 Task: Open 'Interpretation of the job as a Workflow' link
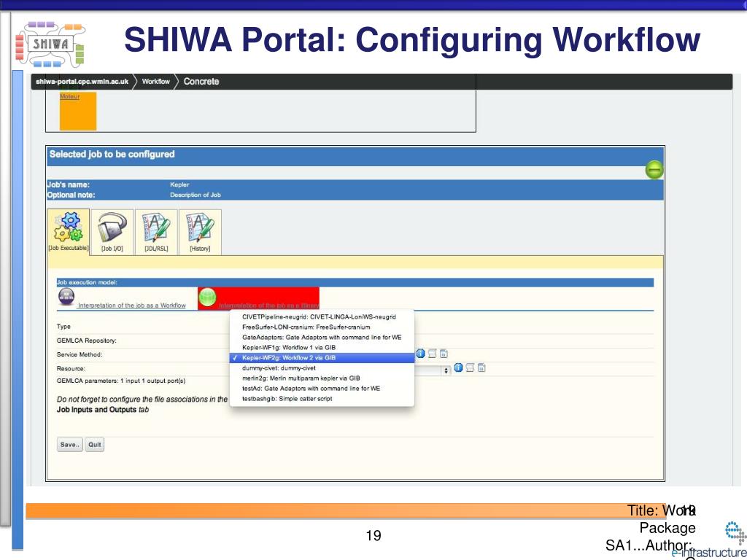(131, 306)
